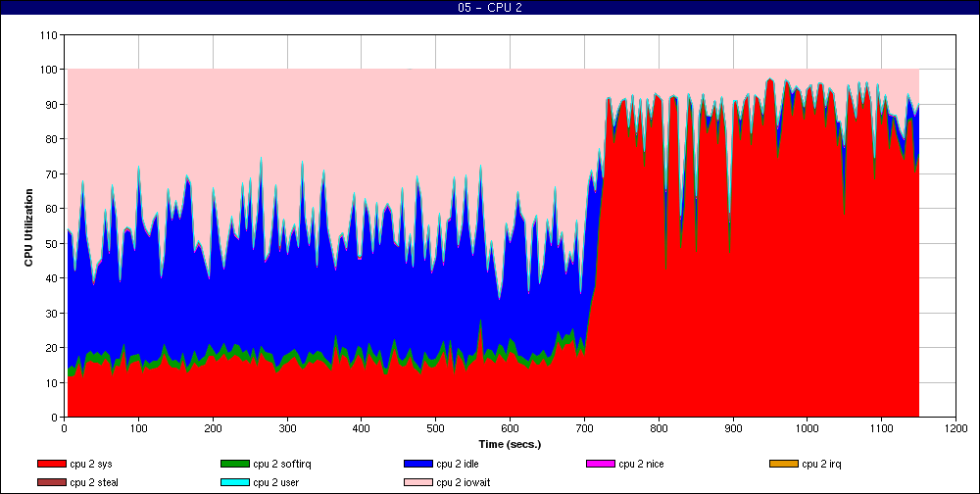
Task: Click the 'CPU Utilization' axis label
Action: pos(28,227)
